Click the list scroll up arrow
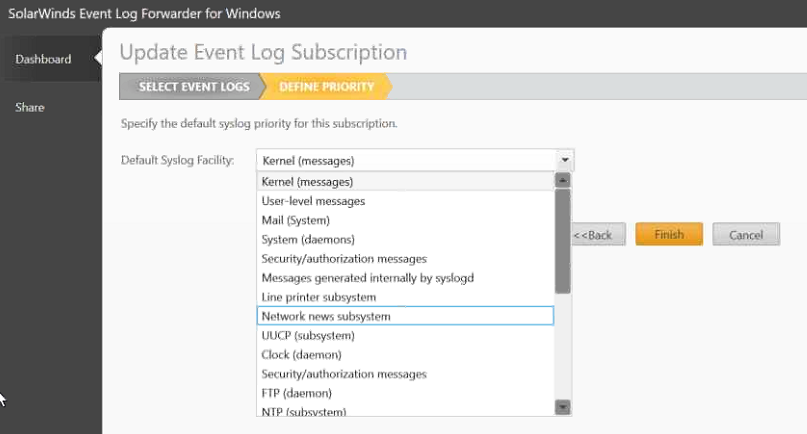This screenshot has width=807, height=434. pyautogui.click(x=563, y=180)
